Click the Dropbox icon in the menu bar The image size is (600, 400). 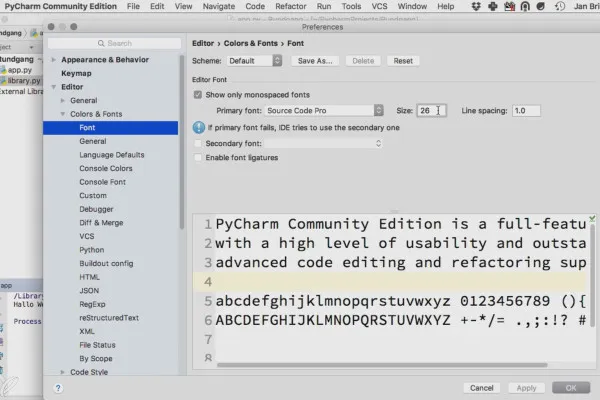coord(476,6)
